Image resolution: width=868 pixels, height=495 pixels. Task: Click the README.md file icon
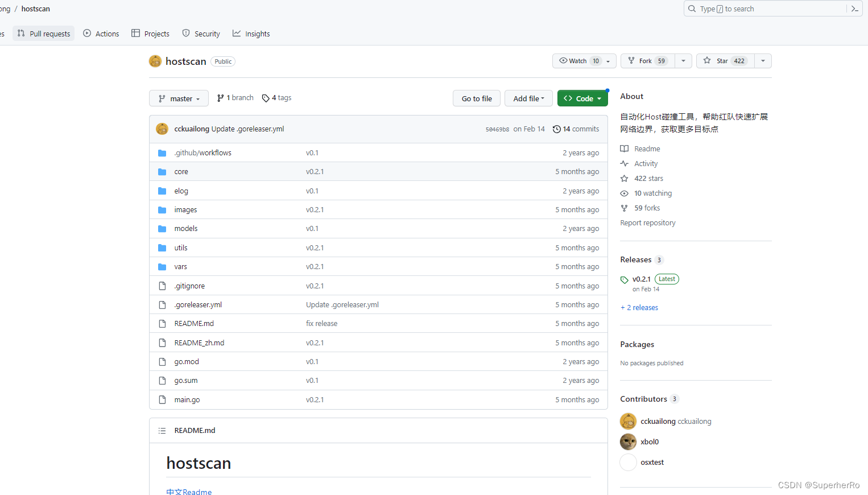162,323
